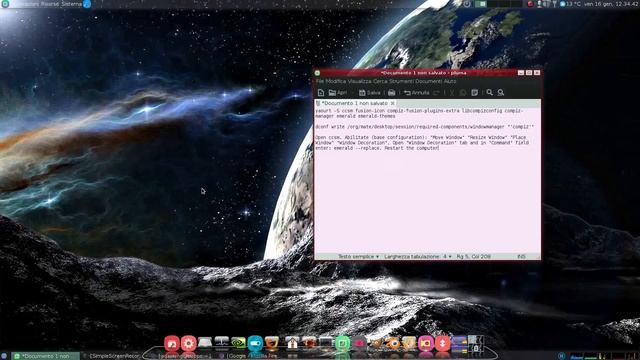Click the show desktop icon in bottom panel
This screenshot has height=360, width=640.
pos(4,356)
